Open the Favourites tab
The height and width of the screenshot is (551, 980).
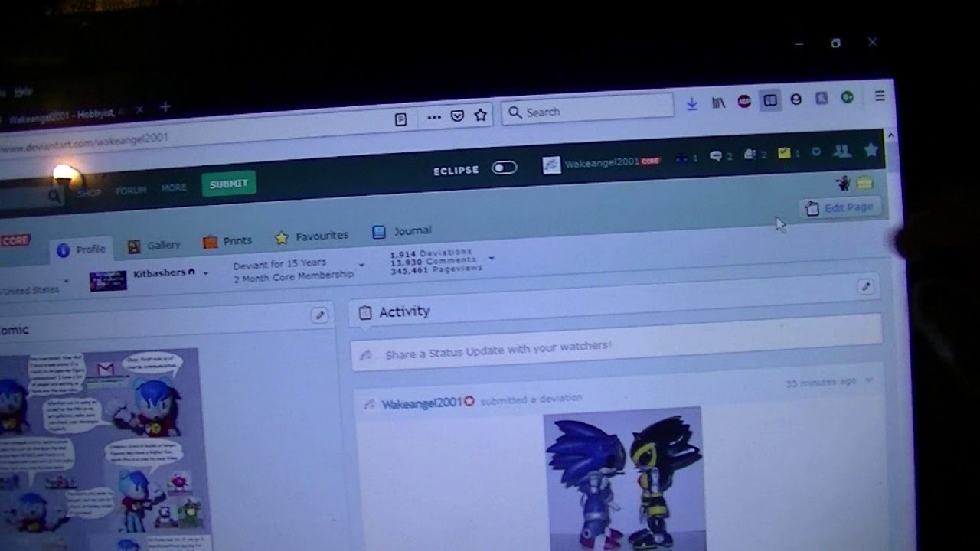point(312,236)
